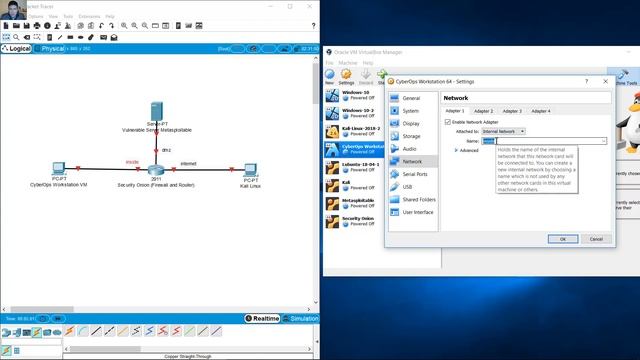
Task: Click the Settings dialog help question mark
Action: tap(587, 82)
